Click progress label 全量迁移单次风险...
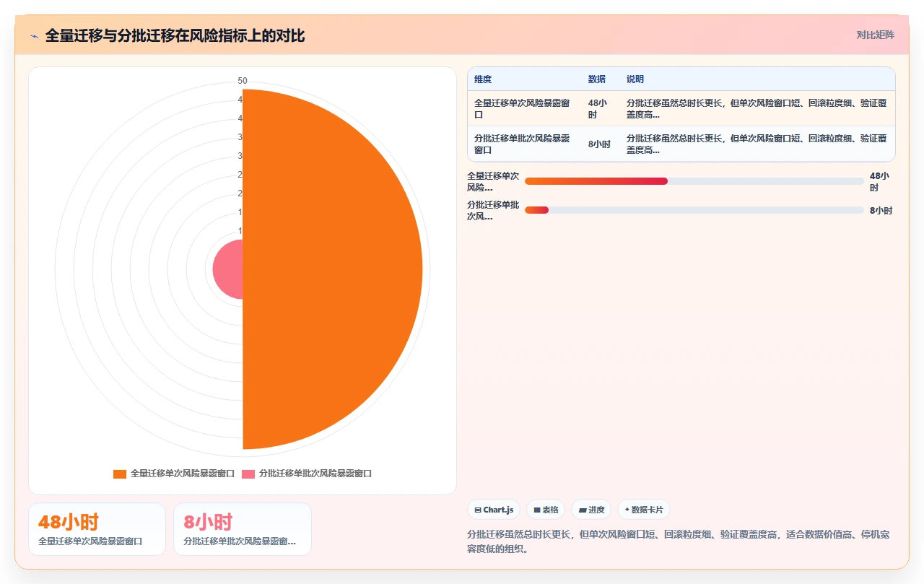 pos(493,181)
